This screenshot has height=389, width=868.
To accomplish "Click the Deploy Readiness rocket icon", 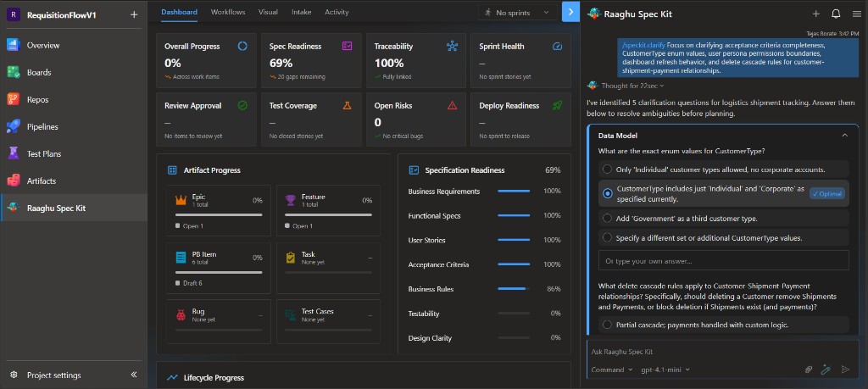I will click(x=558, y=105).
